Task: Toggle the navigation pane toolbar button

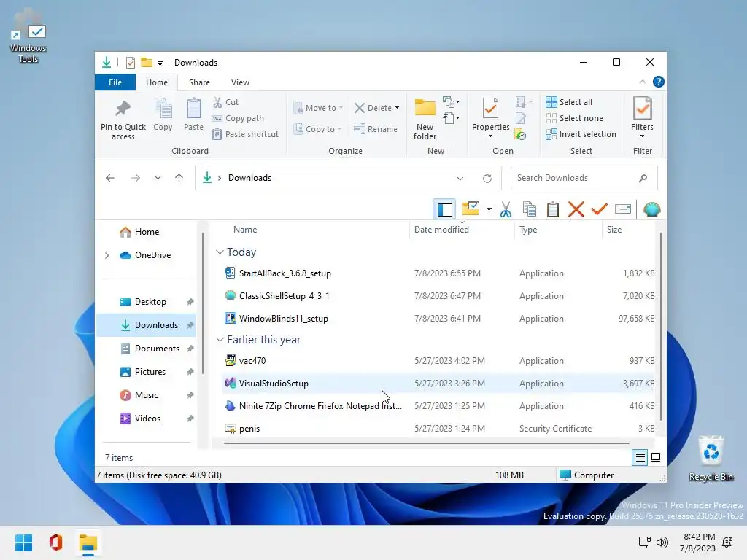Action: (x=444, y=209)
